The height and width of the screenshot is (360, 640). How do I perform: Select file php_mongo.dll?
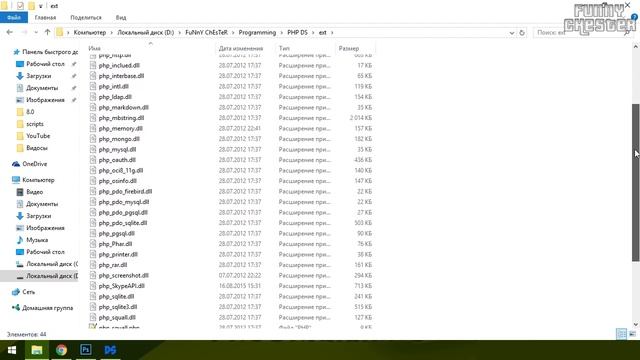119,139
